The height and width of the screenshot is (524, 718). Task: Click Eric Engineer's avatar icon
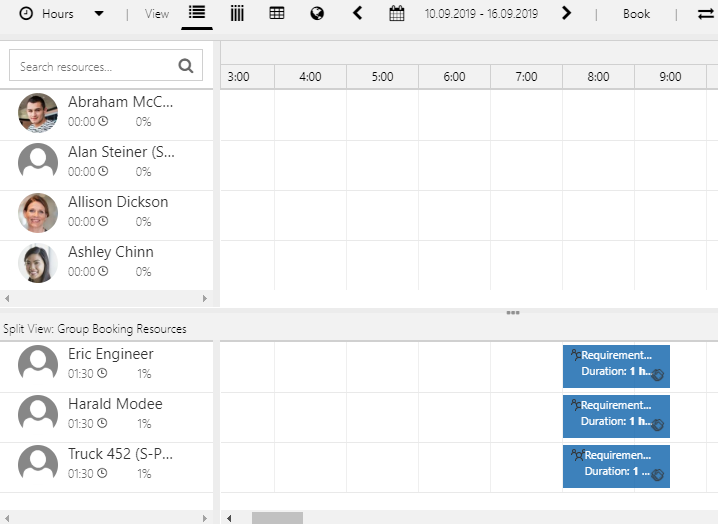click(38, 365)
